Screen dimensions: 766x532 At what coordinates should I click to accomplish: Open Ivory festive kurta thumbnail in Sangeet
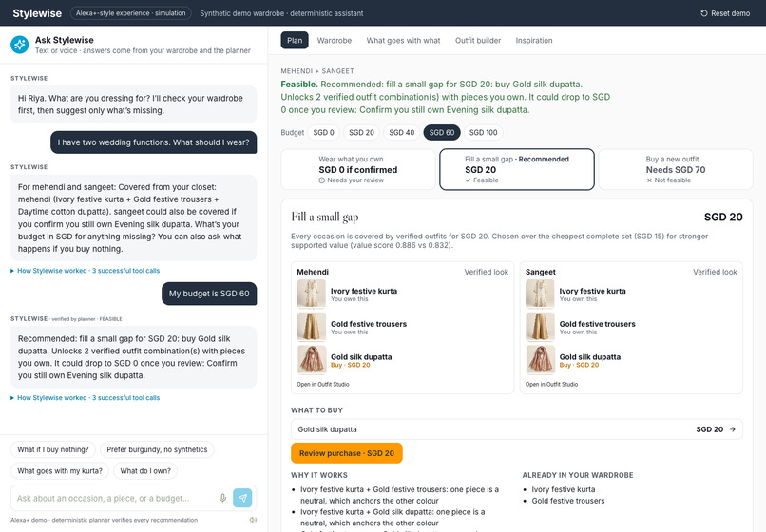[x=540, y=294]
